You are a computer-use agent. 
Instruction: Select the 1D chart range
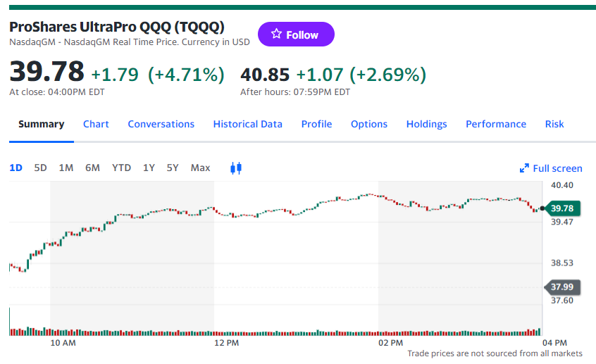tap(16, 168)
